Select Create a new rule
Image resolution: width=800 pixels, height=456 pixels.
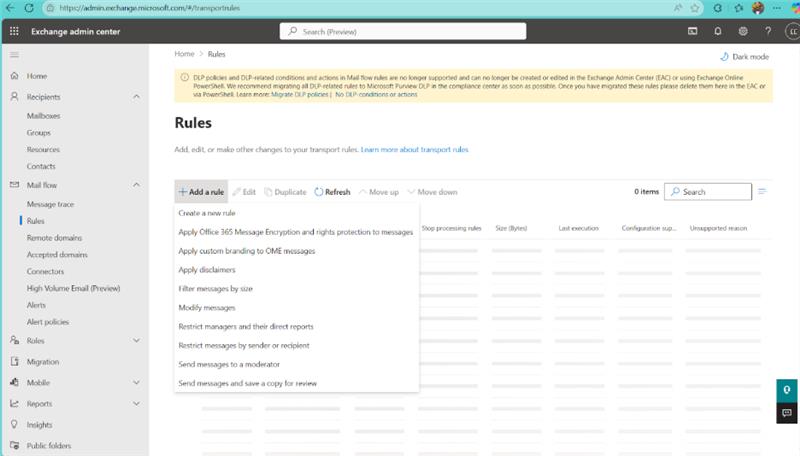207,213
